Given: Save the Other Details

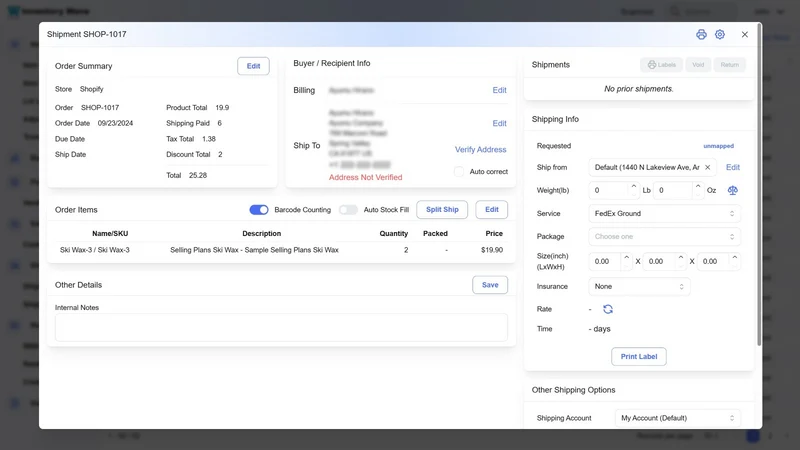Looking at the screenshot, I should click(x=490, y=285).
